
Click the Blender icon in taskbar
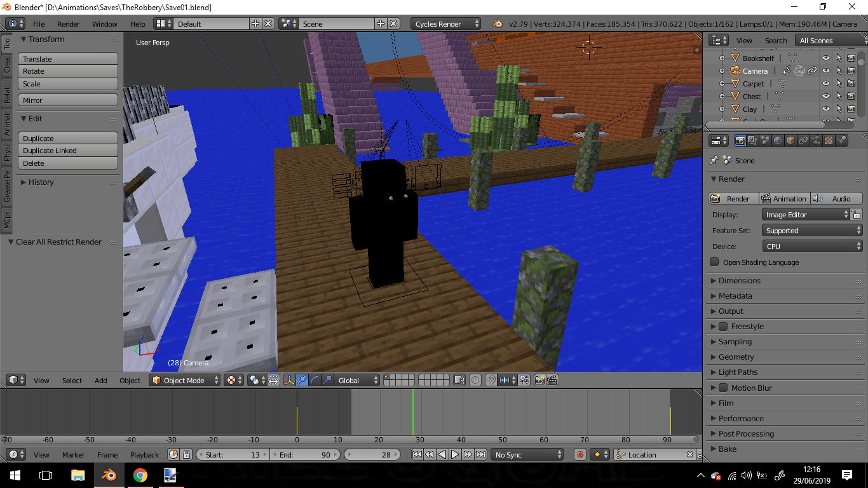click(x=109, y=475)
